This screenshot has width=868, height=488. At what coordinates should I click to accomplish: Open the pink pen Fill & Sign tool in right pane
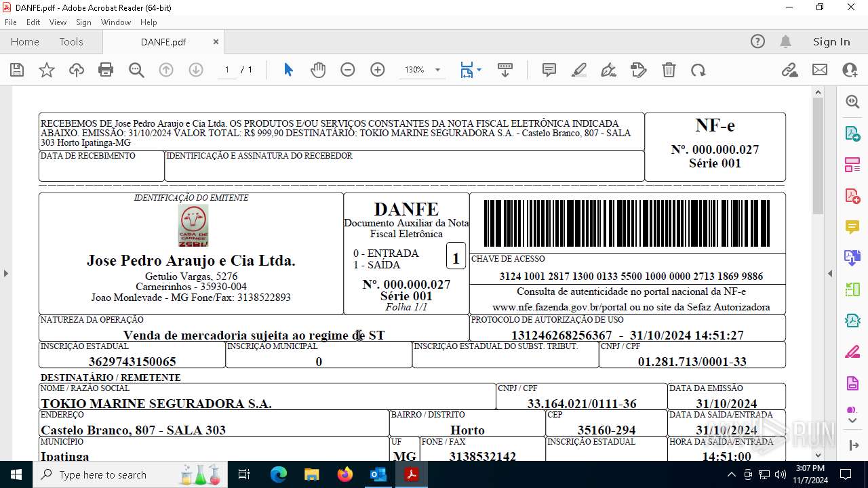pos(852,352)
